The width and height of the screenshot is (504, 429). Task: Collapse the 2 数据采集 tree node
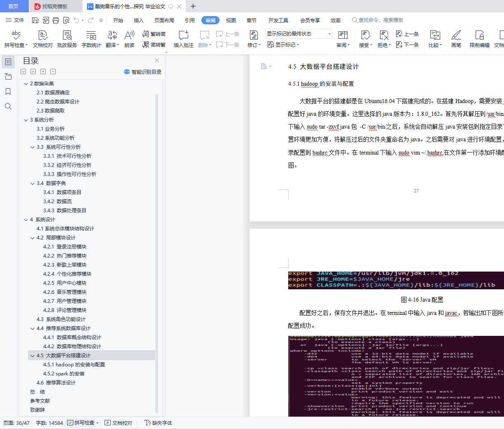26,84
